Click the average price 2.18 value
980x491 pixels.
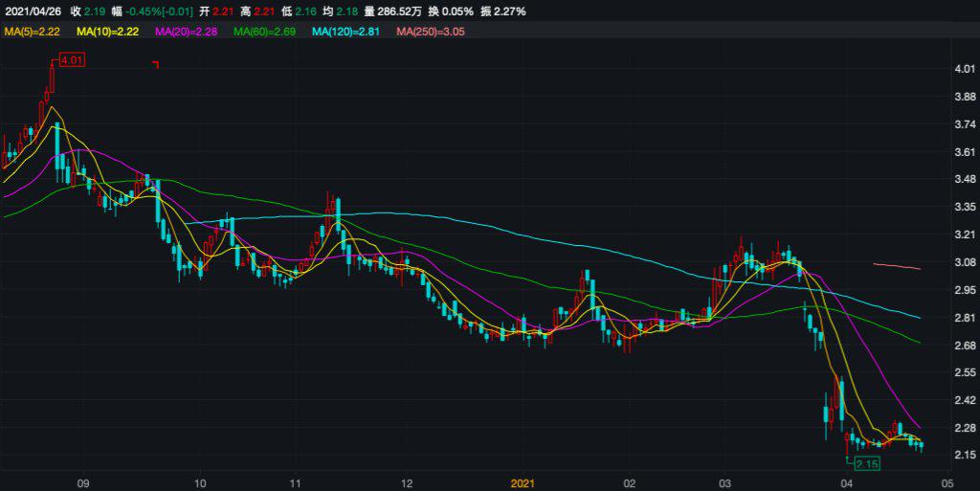coord(347,11)
